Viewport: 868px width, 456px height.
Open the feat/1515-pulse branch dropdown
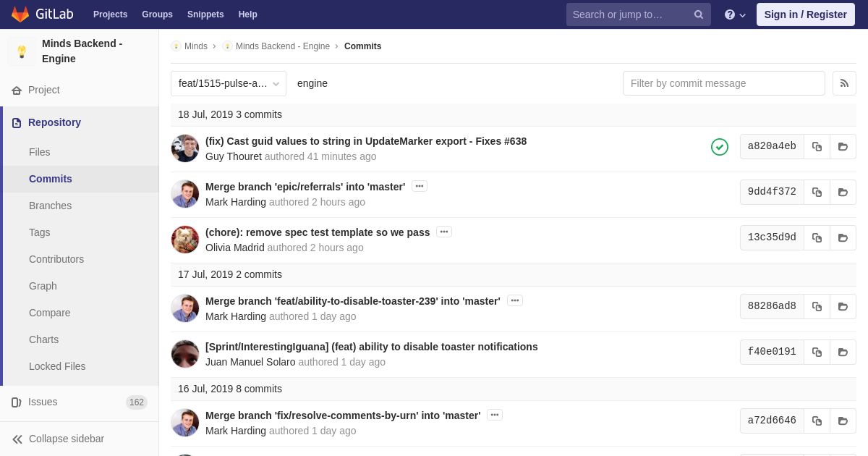point(229,83)
